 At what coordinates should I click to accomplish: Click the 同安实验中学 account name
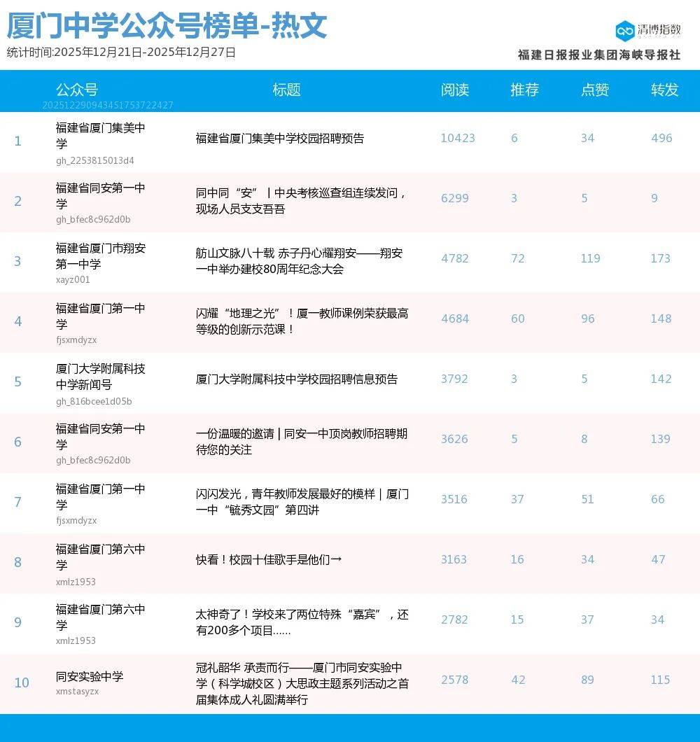[90, 676]
